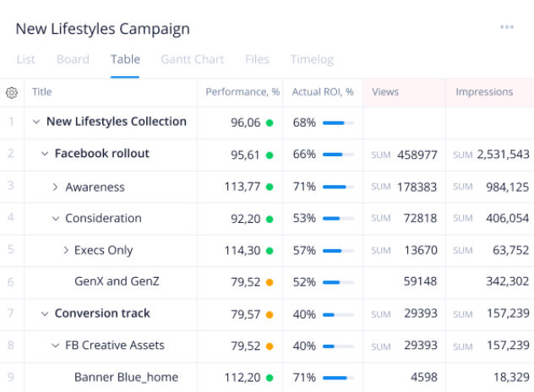Collapse the Conversion track group
The image size is (534, 392).
tap(45, 314)
